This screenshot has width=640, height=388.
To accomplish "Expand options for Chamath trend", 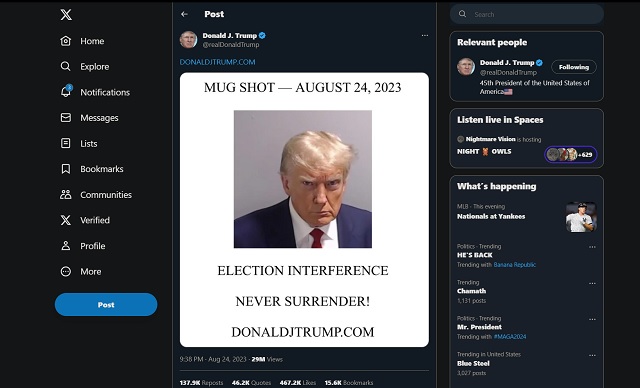I will [x=592, y=283].
